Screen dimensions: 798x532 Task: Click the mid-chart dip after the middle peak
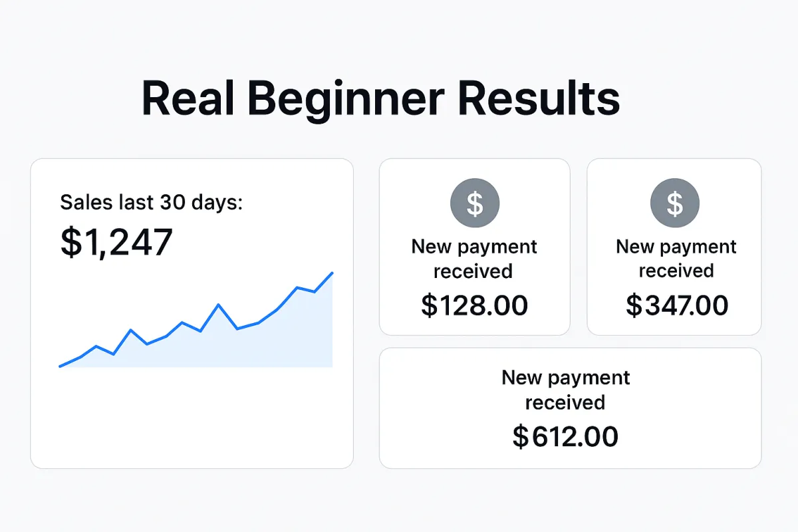tap(237, 329)
